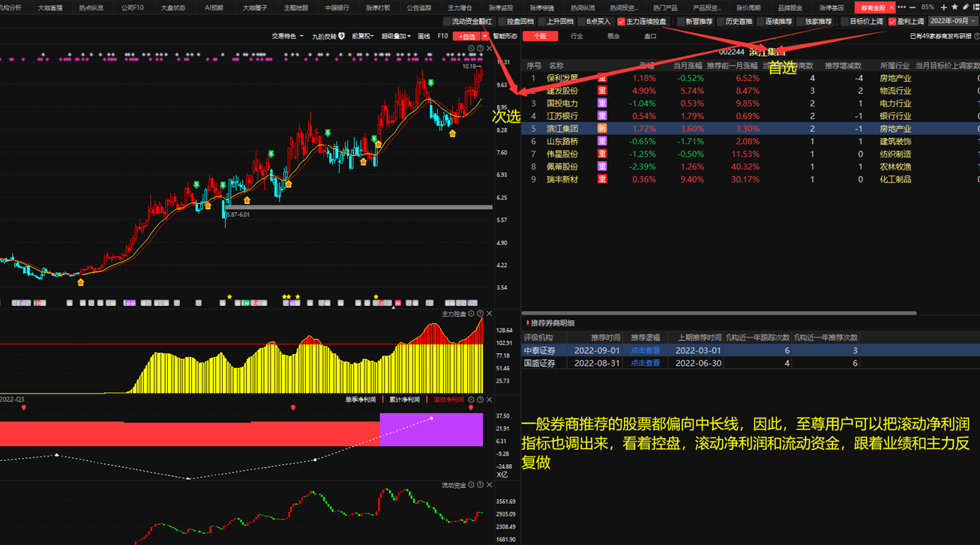Open the three-dots more tabs menu

point(901,7)
